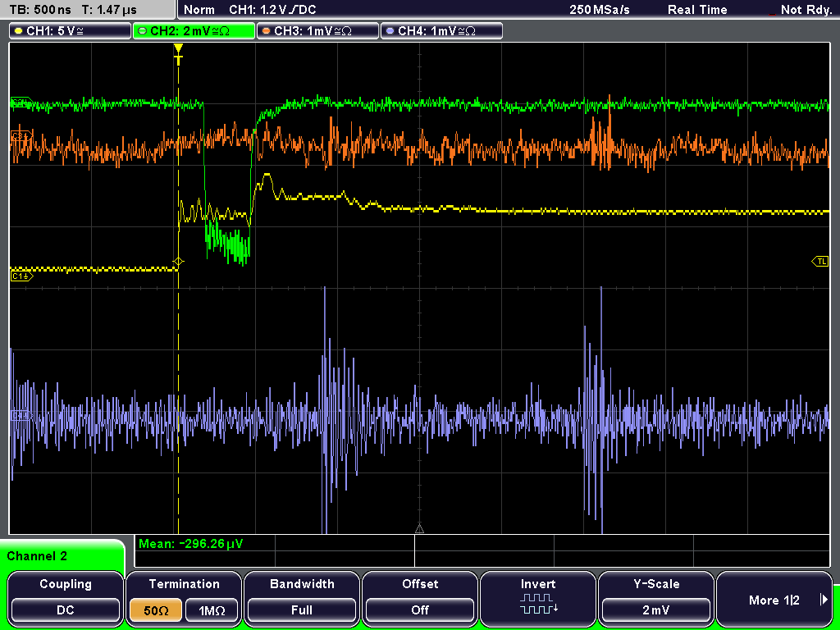Go to More 1|2 menu page
Image resolution: width=840 pixels, height=630 pixels.
tap(774, 598)
